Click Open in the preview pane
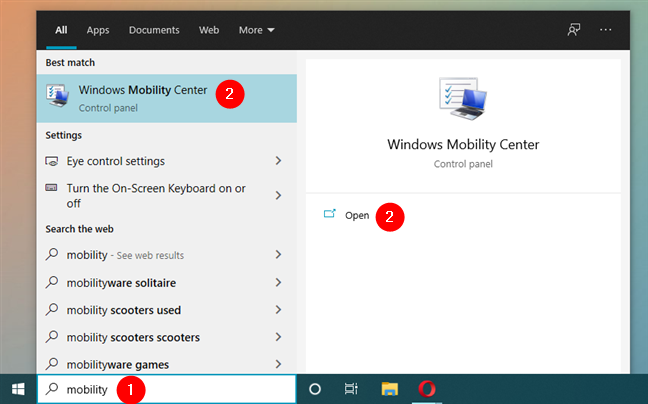The height and width of the screenshot is (404, 648). 356,215
